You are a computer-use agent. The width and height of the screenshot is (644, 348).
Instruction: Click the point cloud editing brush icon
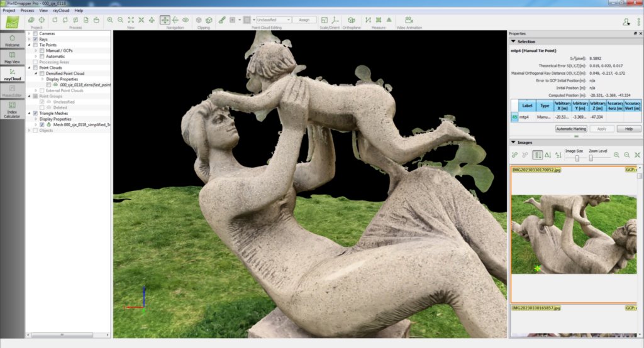pyautogui.click(x=221, y=20)
